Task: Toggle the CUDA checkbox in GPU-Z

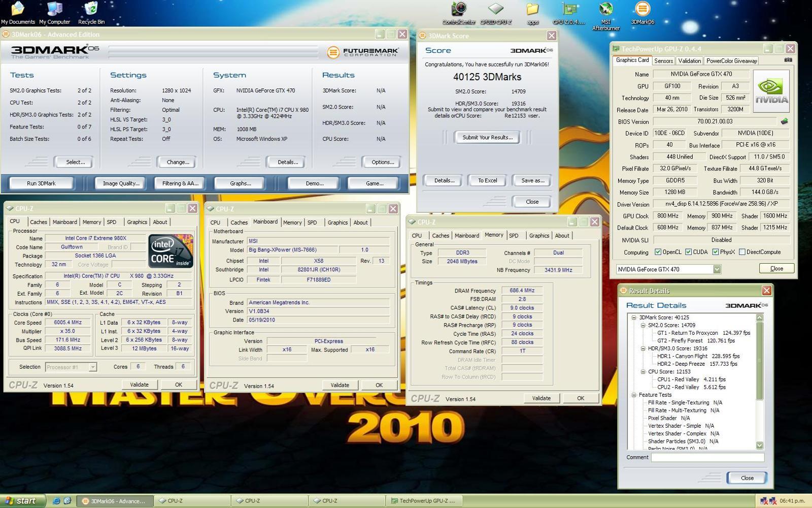Action: click(x=688, y=252)
